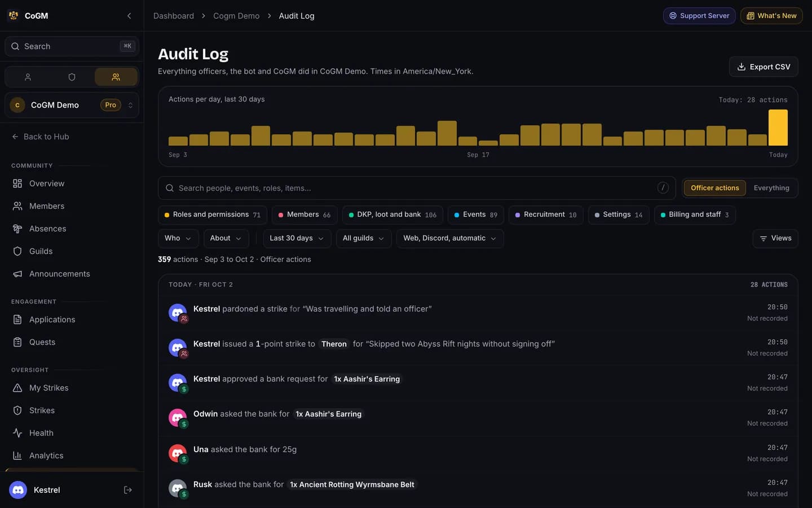Click 1x Aashir's Earring in Odwin's request
The width and height of the screenshot is (812, 508).
coord(329,414)
